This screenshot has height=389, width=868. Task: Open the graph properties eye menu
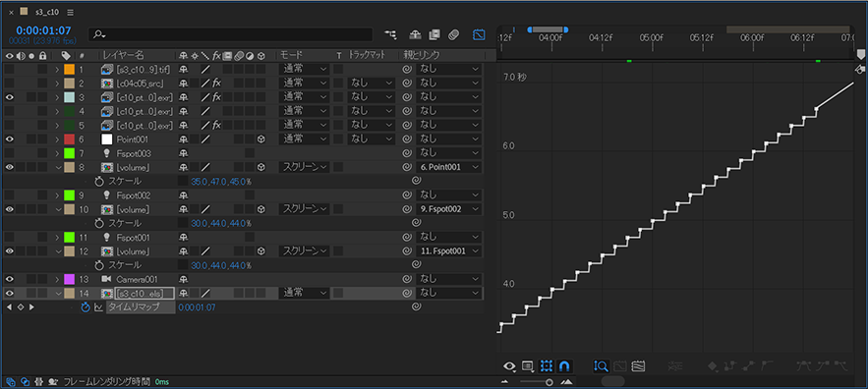509,366
